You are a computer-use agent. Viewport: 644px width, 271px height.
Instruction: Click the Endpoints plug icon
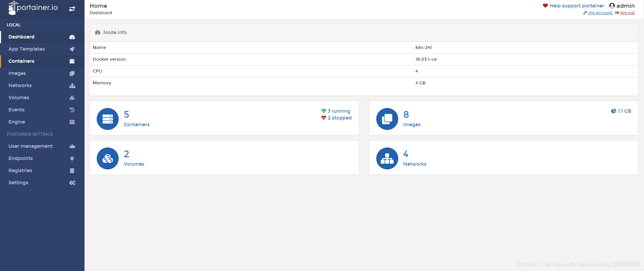72,159
